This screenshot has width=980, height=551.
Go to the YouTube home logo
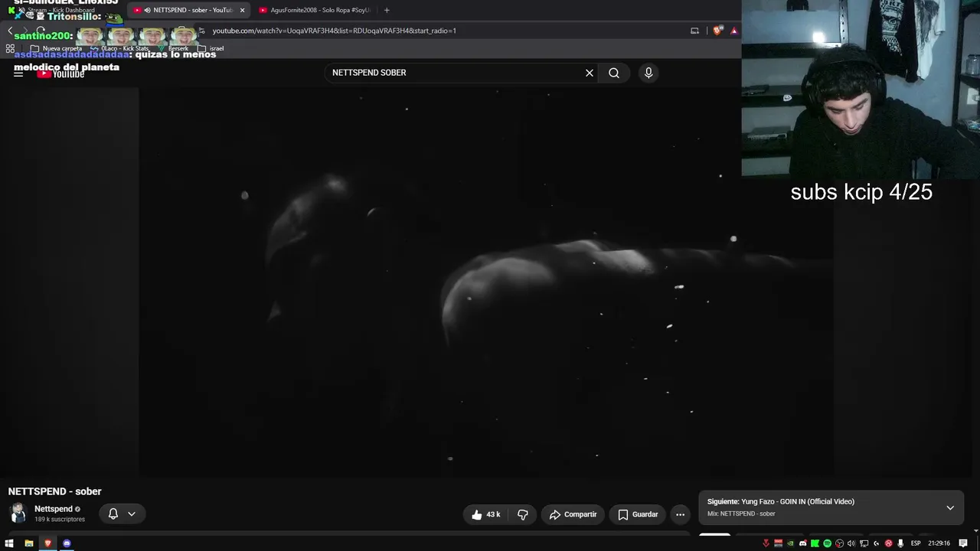[60, 73]
